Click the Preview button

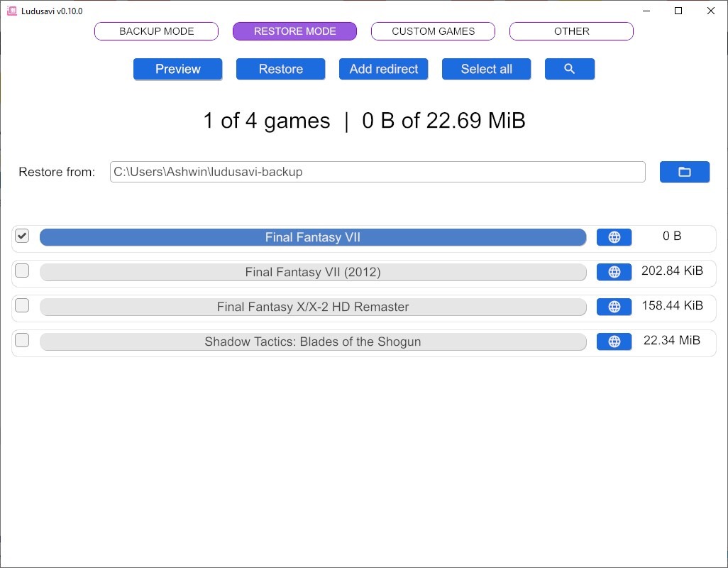click(178, 69)
